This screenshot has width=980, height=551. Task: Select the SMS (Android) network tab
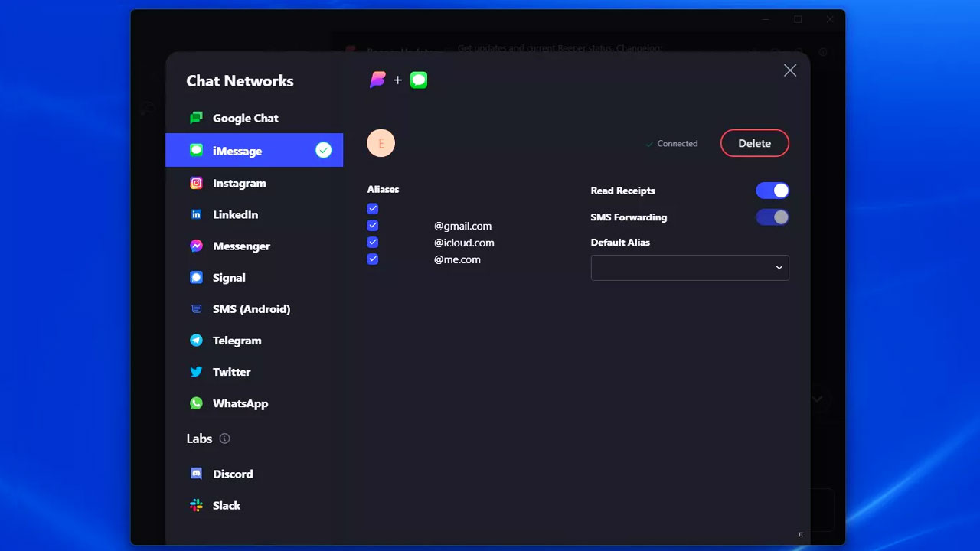click(x=251, y=309)
